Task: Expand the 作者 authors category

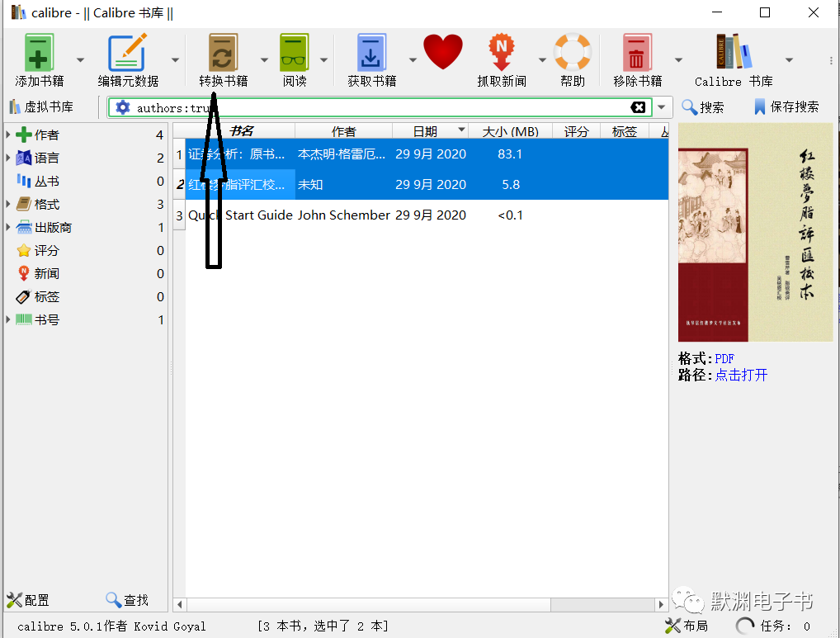Action: click(x=8, y=135)
